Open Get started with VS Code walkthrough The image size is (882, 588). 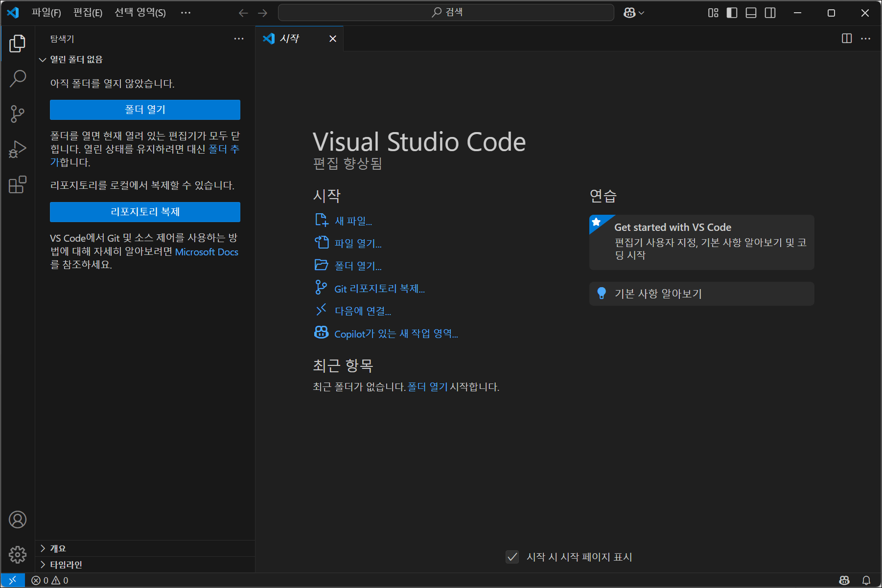702,242
